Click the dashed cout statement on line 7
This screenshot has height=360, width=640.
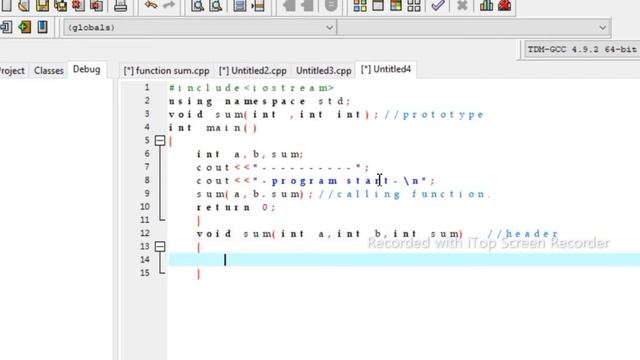point(282,167)
